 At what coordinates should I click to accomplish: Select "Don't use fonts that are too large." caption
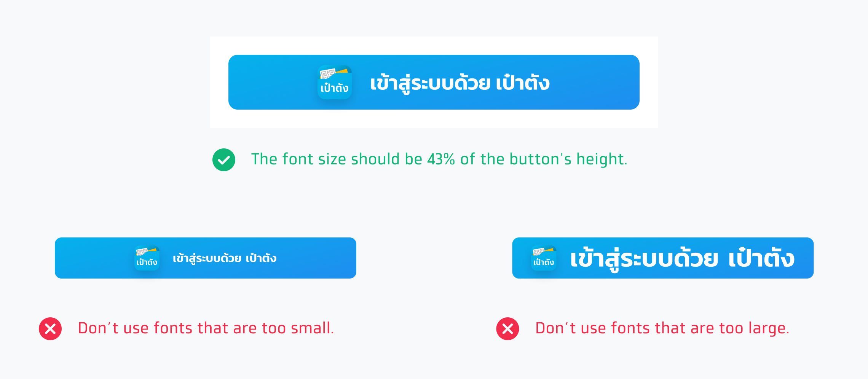pos(662,328)
